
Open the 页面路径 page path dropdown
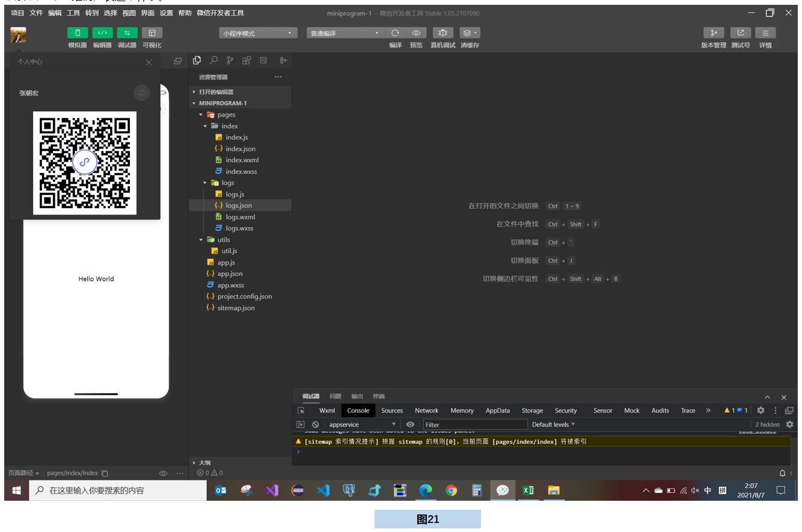[24, 473]
